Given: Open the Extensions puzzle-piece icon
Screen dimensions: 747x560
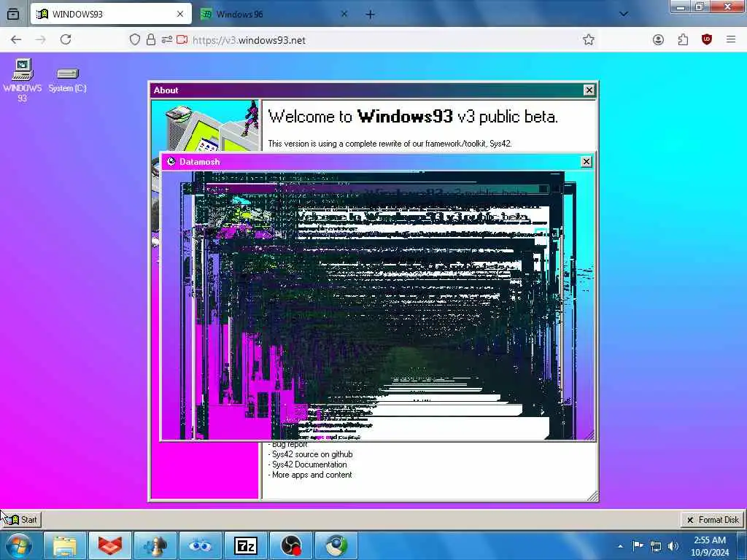Looking at the screenshot, I should click(683, 40).
